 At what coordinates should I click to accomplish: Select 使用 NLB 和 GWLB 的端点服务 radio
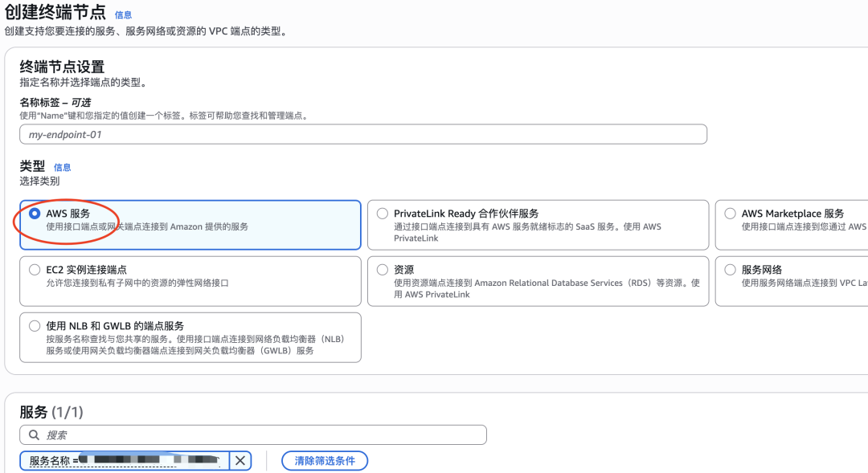pos(35,326)
